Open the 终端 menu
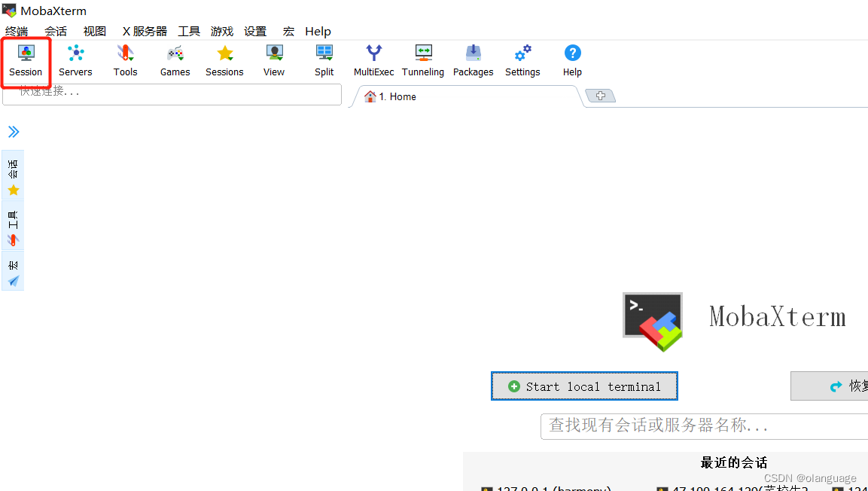The image size is (868, 491). (x=17, y=32)
